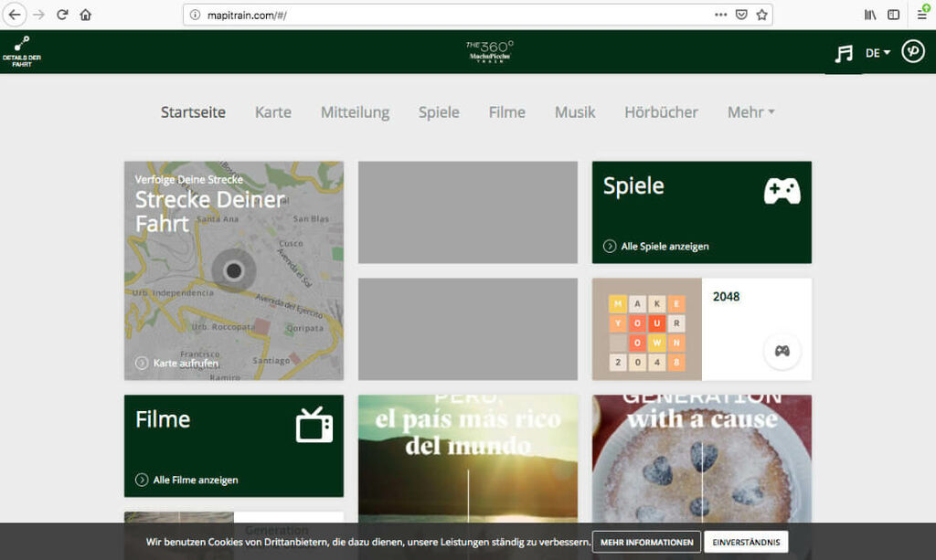Bookmark this page with the star icon
This screenshot has width=936, height=560.
click(761, 15)
